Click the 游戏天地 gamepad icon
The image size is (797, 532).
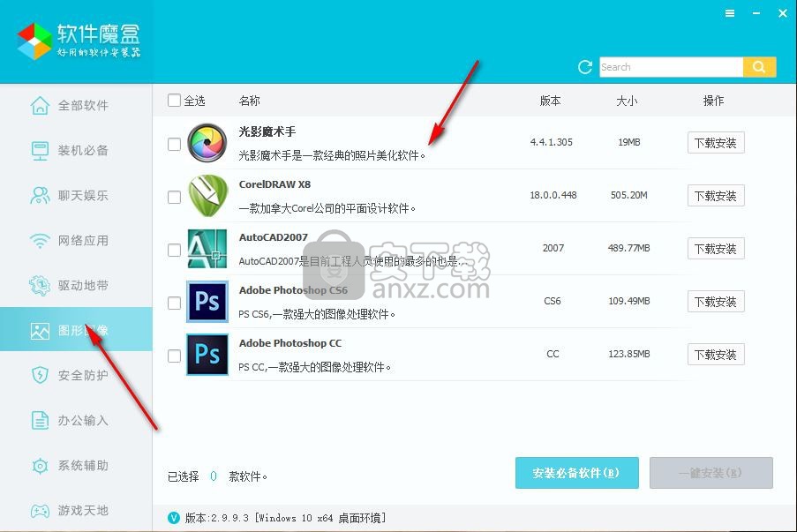(40, 511)
